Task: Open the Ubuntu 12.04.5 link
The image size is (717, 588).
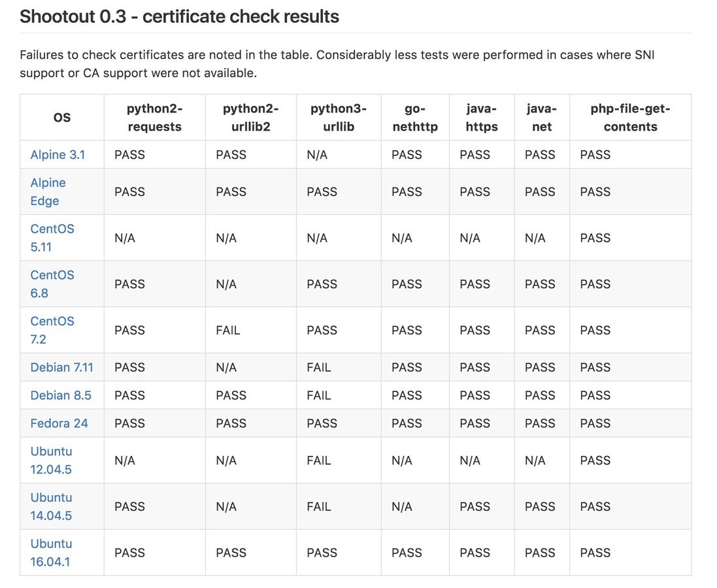Action: tap(51, 461)
